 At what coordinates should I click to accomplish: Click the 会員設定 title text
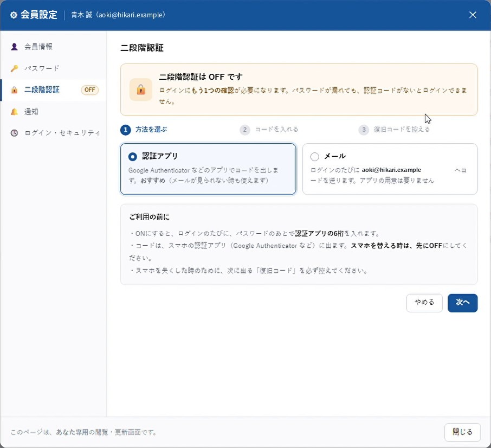(39, 15)
